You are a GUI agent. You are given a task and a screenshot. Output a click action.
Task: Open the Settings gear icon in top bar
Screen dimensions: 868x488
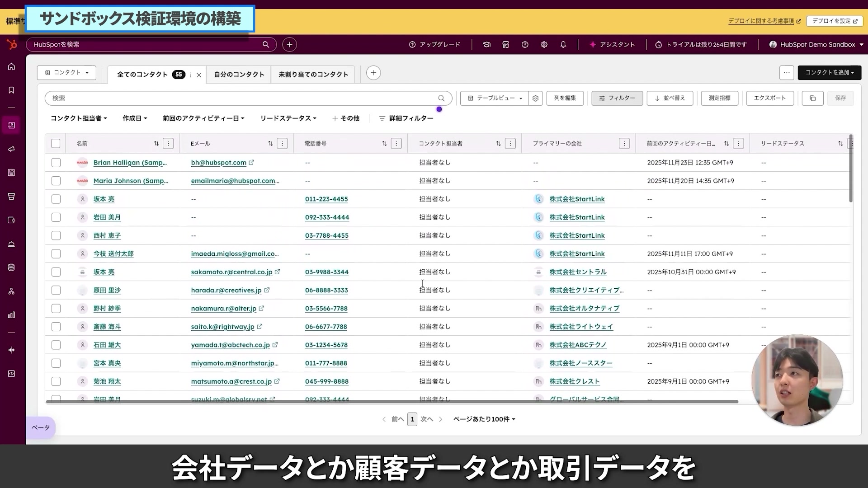(544, 44)
